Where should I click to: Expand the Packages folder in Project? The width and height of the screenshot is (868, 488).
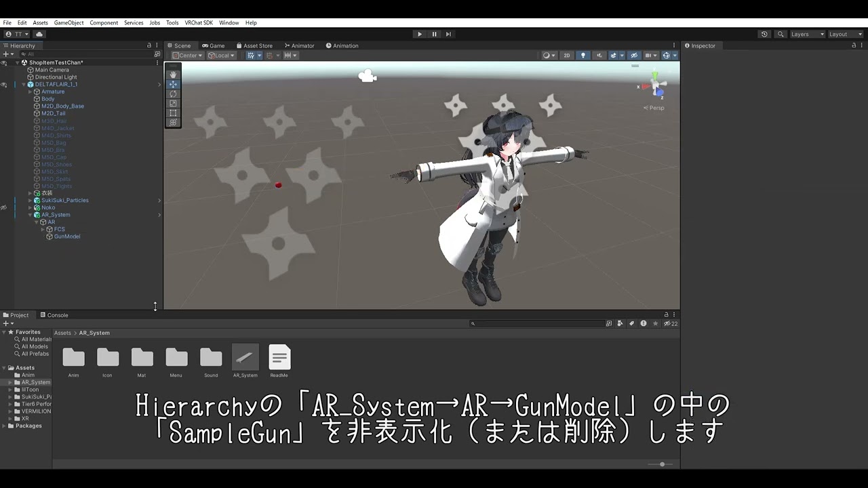pyautogui.click(x=4, y=426)
